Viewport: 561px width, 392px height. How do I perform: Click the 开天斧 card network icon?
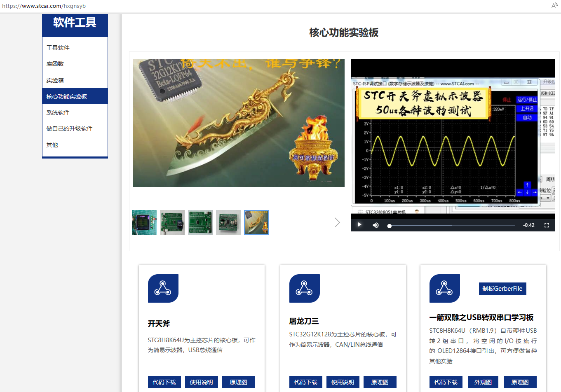[x=163, y=288]
